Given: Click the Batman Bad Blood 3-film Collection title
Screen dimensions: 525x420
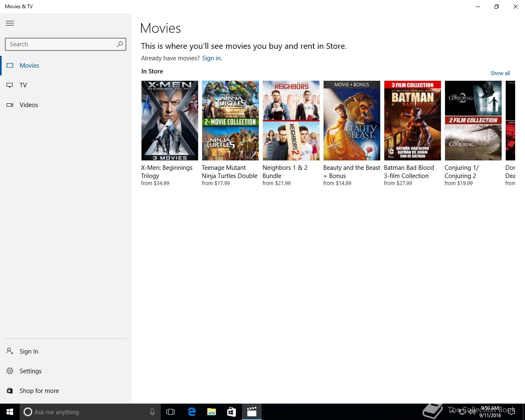Looking at the screenshot, I should [409, 172].
